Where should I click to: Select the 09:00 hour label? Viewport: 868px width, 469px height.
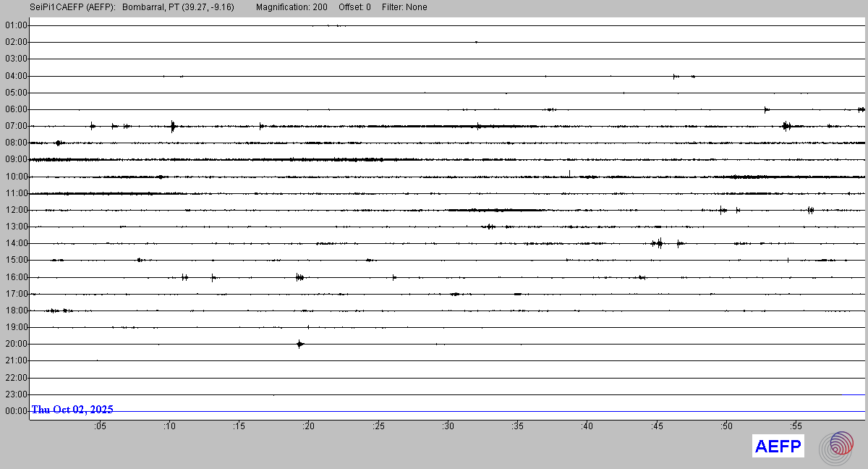coord(16,159)
